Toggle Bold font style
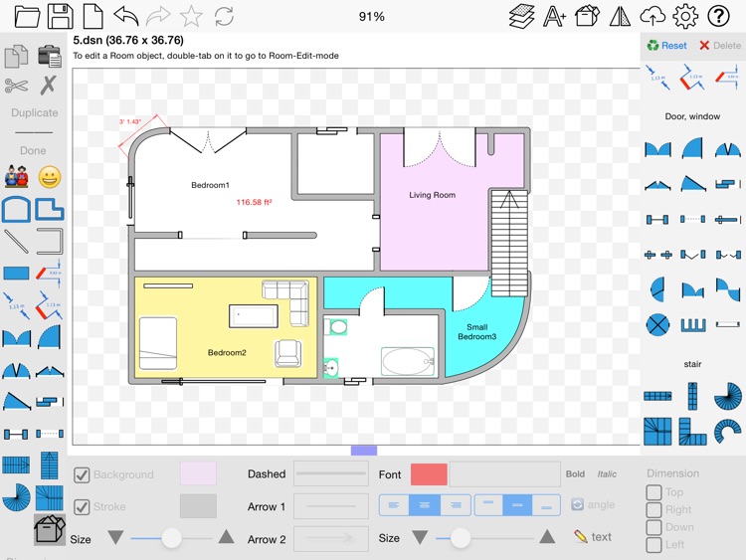The image size is (746, 560). pyautogui.click(x=575, y=473)
